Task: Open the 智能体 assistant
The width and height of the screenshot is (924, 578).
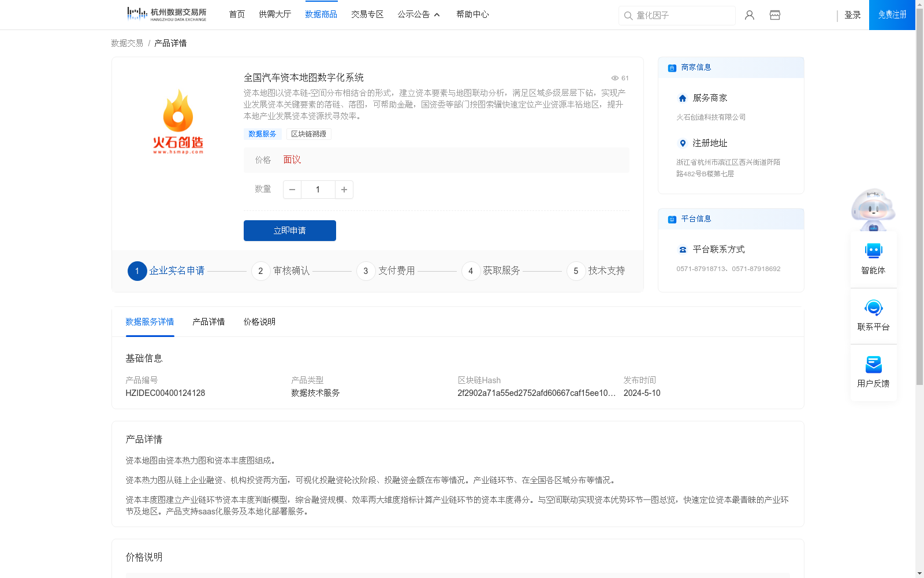Action: pos(873,259)
